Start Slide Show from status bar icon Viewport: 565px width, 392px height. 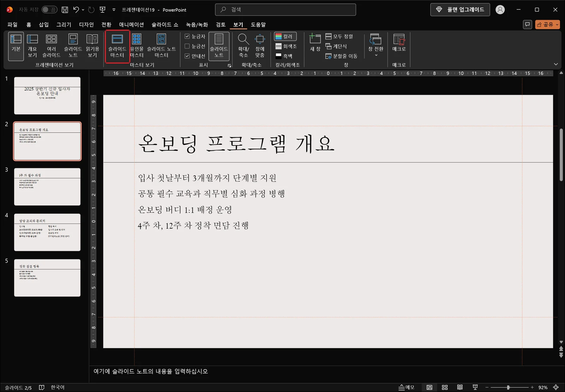pyautogui.click(x=475, y=387)
